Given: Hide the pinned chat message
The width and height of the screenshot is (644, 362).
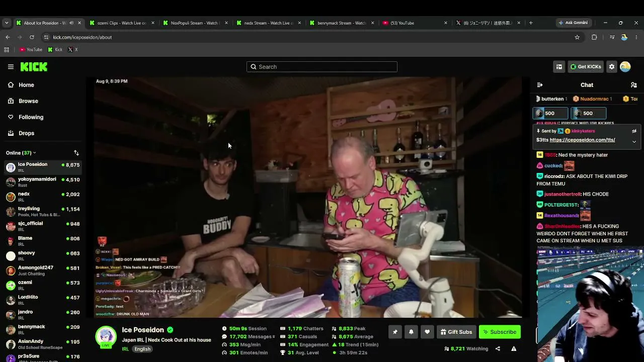Looking at the screenshot, I should 634,131.
